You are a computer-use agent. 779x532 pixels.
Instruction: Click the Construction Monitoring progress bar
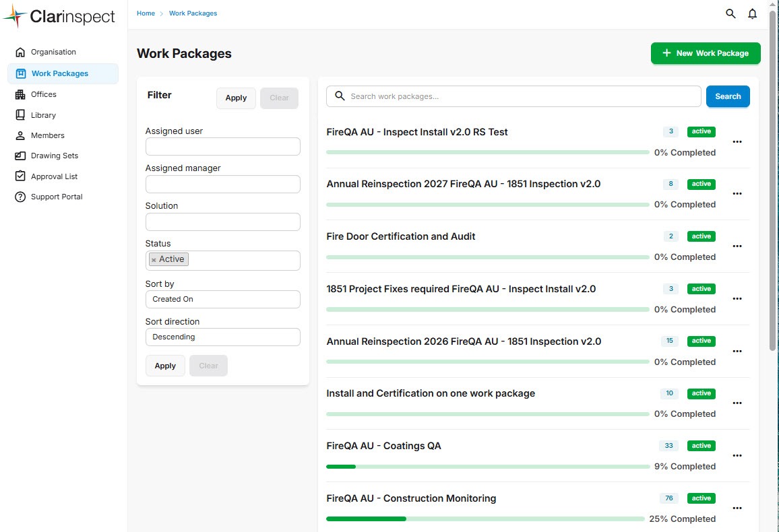tap(485, 519)
